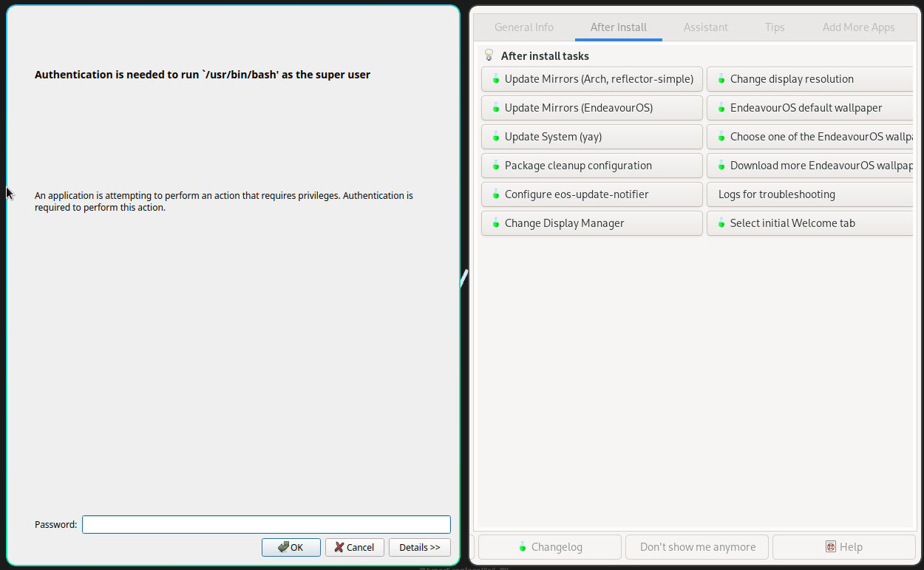Switch to General Info tab

click(524, 27)
